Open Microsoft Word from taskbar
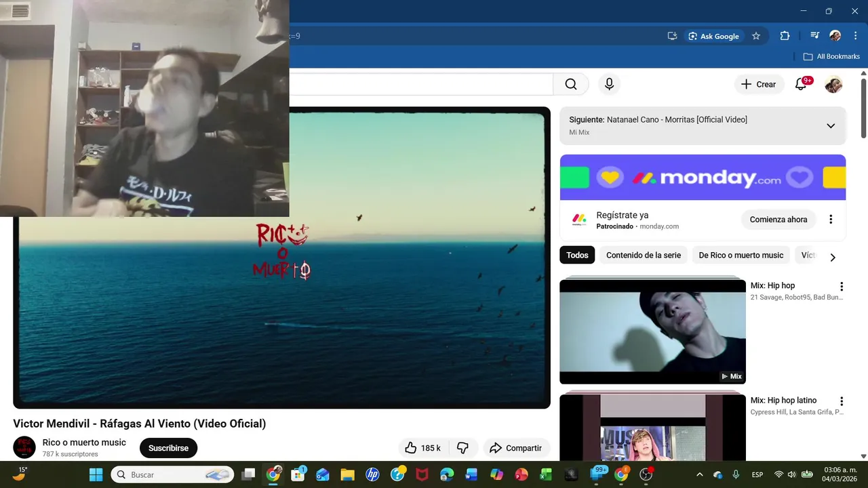 471,474
